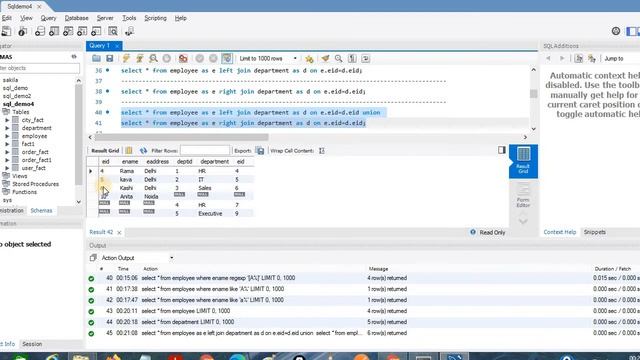Switch to the Schemas tab

click(41, 211)
